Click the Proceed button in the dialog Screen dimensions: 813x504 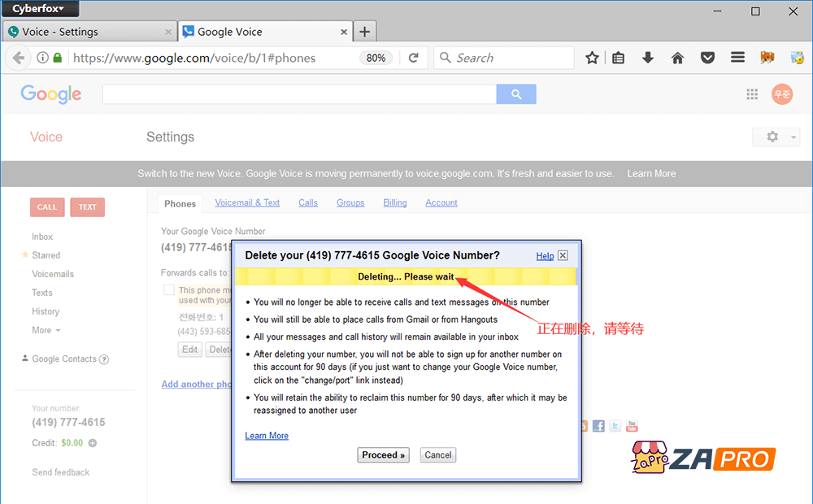coord(383,454)
